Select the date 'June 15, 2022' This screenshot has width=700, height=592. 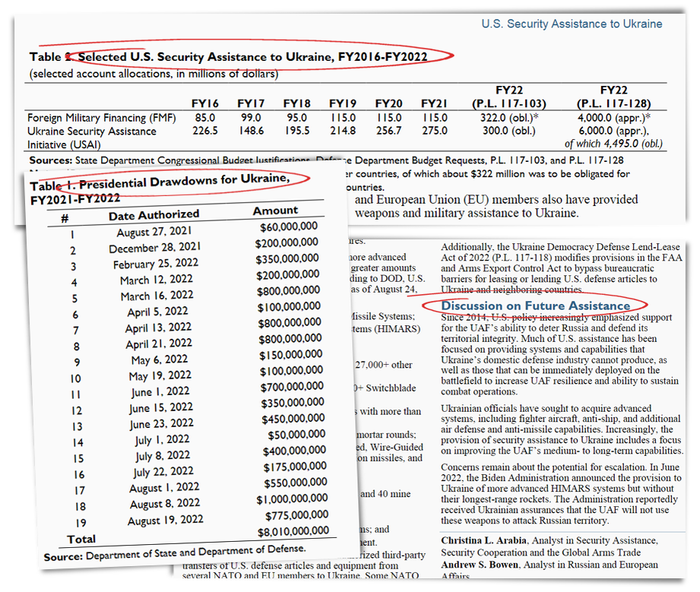click(161, 408)
